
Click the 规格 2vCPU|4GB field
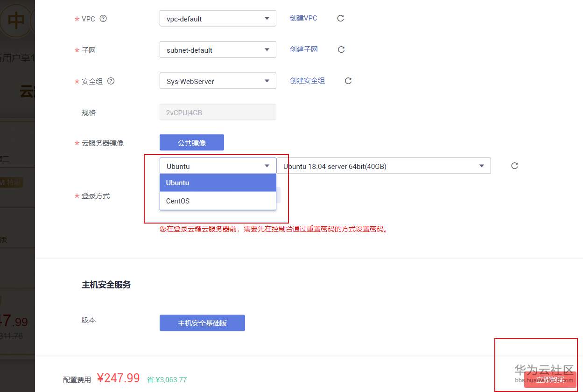pos(218,112)
